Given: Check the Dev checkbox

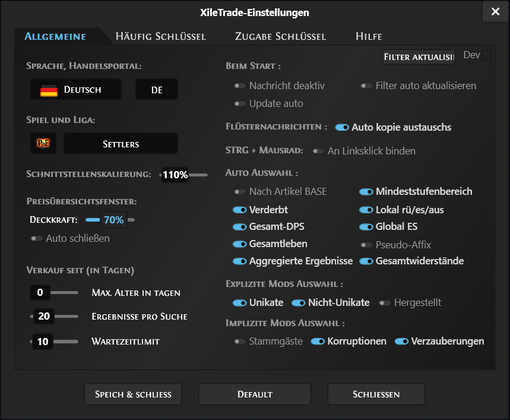Looking at the screenshot, I should point(487,55).
